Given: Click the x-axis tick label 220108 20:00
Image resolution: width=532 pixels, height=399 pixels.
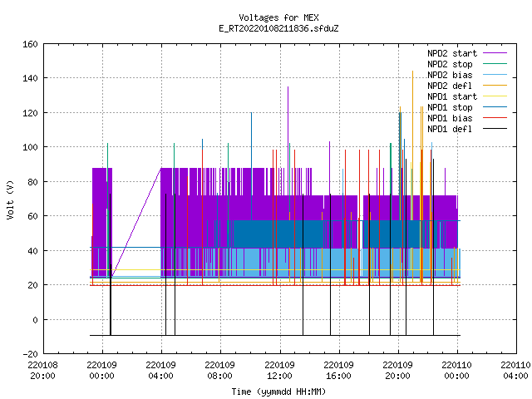Looking at the screenshot, I should tap(42, 371).
